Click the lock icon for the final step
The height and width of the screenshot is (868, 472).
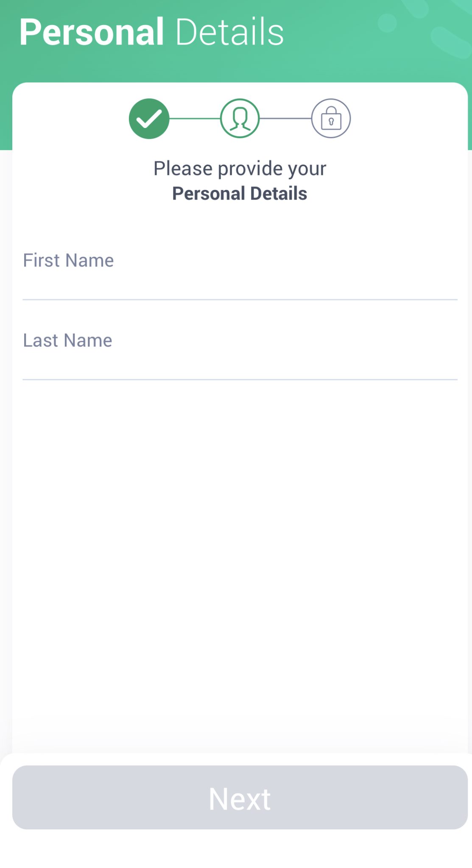coord(331,119)
